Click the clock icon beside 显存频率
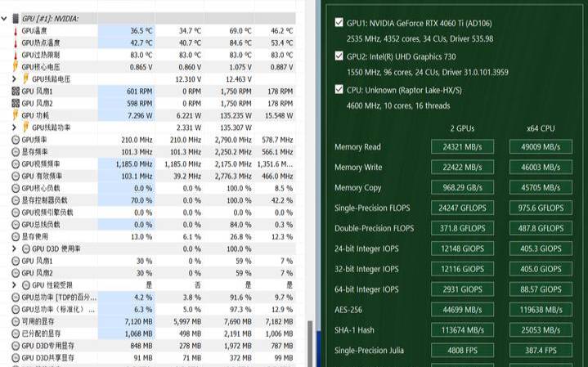 tap(16, 152)
